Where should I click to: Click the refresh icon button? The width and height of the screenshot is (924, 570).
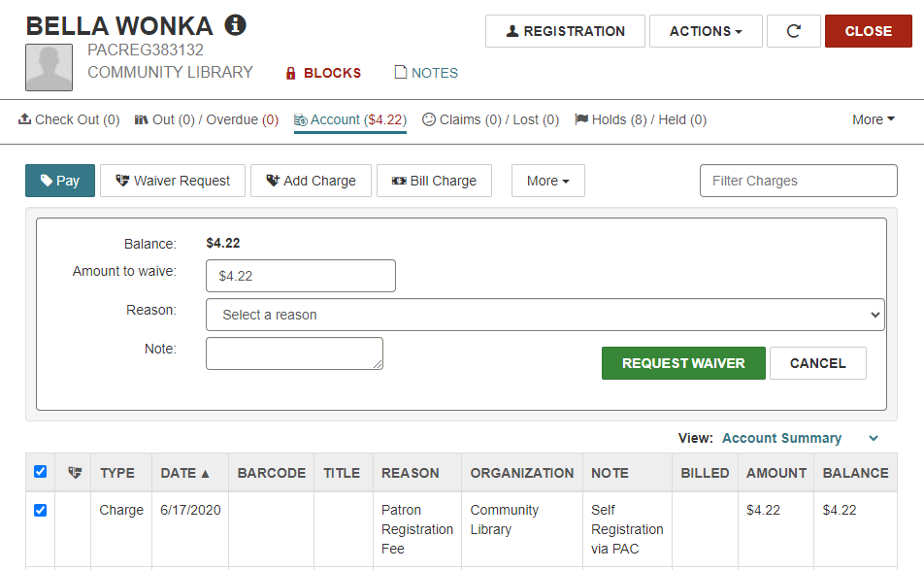click(x=793, y=31)
